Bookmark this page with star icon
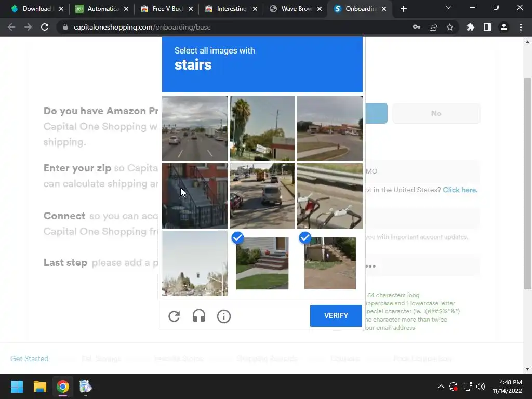This screenshot has height=399, width=532. 450,27
